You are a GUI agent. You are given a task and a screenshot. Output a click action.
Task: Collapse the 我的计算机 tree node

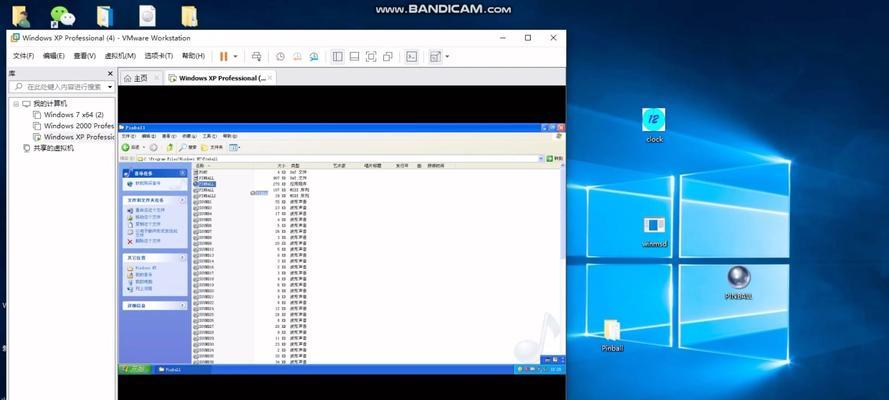[x=16, y=104]
